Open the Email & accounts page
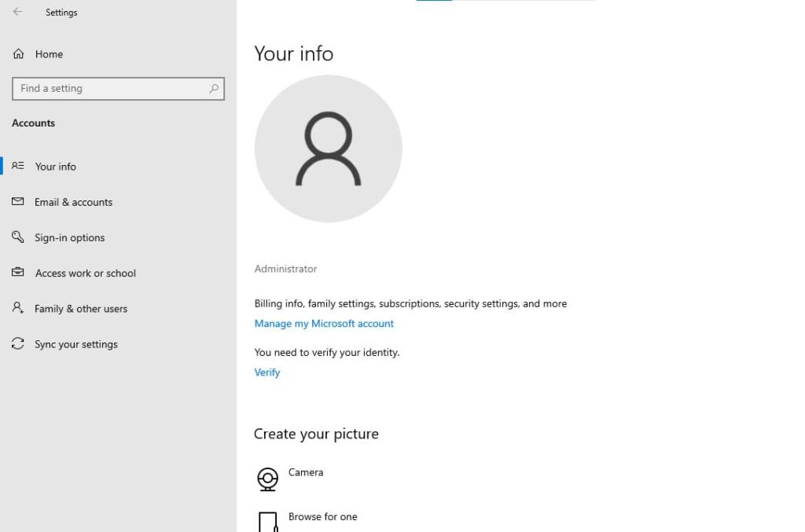 pos(73,202)
